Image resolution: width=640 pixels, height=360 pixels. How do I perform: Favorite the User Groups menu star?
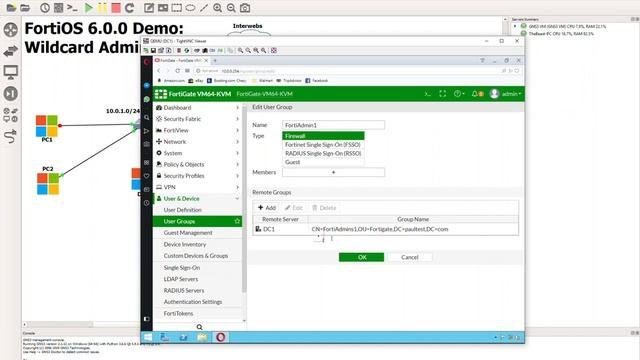tap(237, 221)
